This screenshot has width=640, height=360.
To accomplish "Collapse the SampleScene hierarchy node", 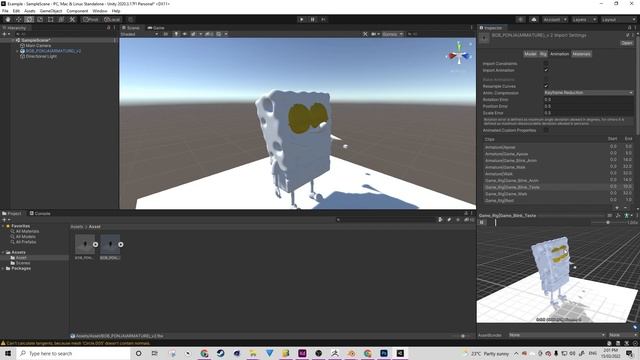I will (x=13, y=40).
